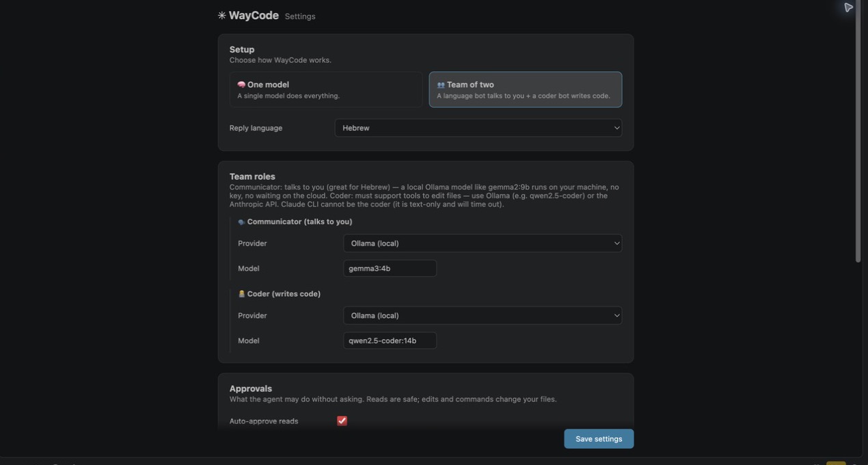
Task: Click the Coder person icon
Action: (x=241, y=294)
